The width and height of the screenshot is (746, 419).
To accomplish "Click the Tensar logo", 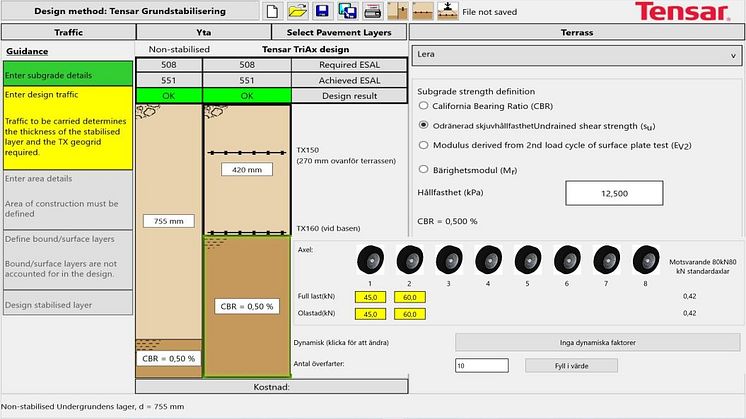I will coord(682,11).
